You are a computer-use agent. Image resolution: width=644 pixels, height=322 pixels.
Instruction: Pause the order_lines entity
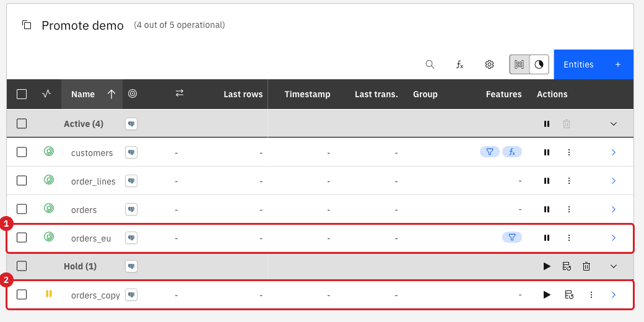tap(547, 181)
